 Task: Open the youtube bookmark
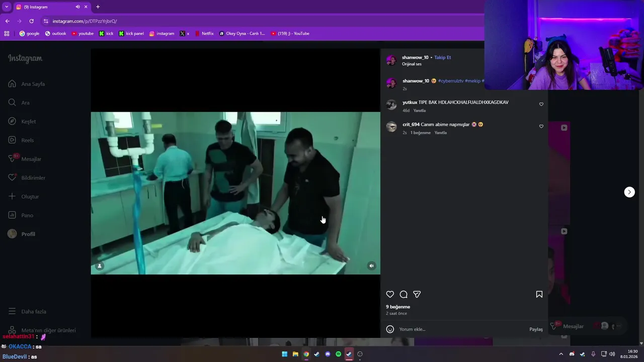point(83,34)
